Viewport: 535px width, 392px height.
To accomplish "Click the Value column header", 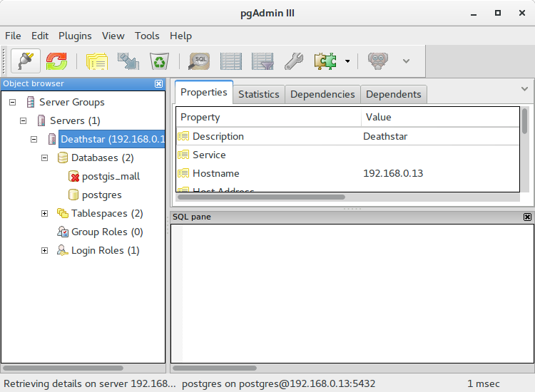I will click(440, 118).
